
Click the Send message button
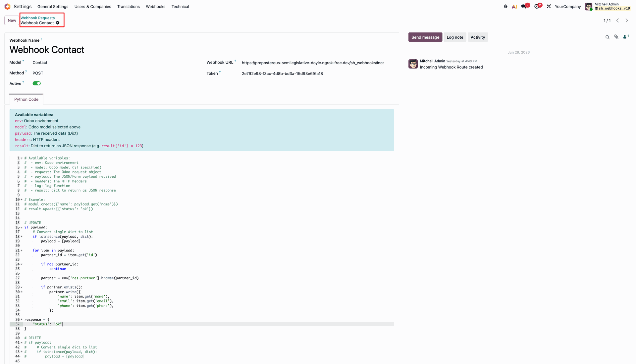[x=425, y=37]
